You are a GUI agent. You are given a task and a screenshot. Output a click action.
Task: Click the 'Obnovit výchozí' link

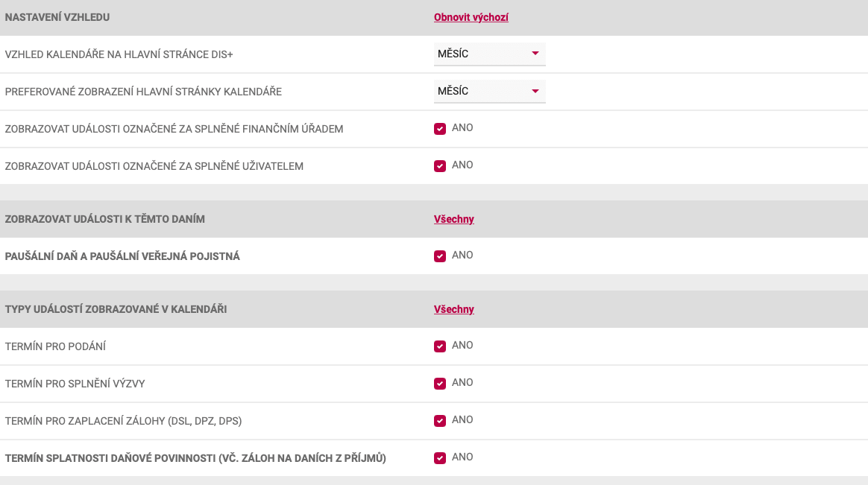coord(471,17)
